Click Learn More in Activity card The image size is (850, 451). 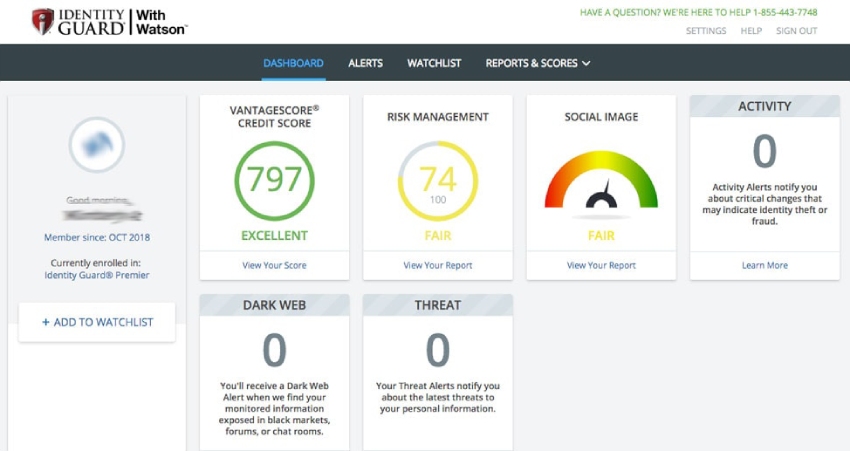pos(765,265)
